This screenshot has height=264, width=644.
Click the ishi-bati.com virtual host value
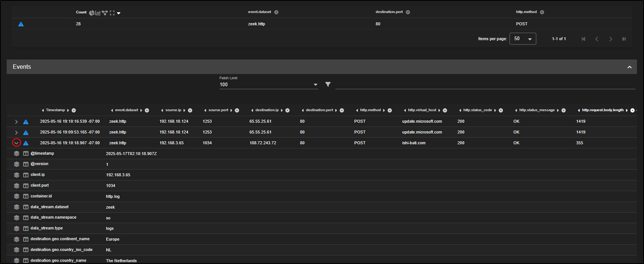[414, 143]
